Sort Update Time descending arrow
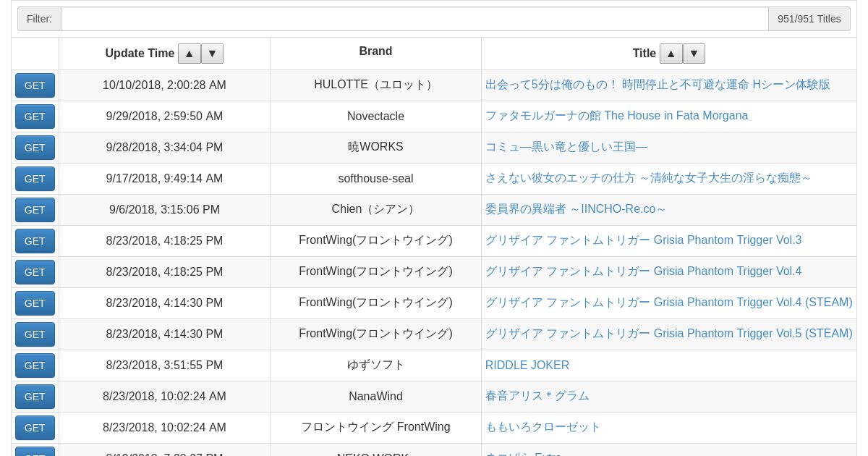Viewport: 868px width, 456px height. [212, 54]
